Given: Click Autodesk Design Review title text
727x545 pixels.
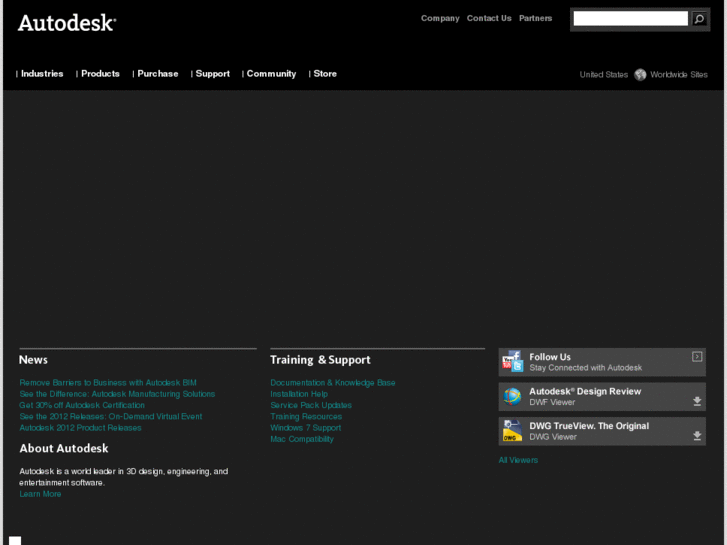Looking at the screenshot, I should pyautogui.click(x=585, y=391).
